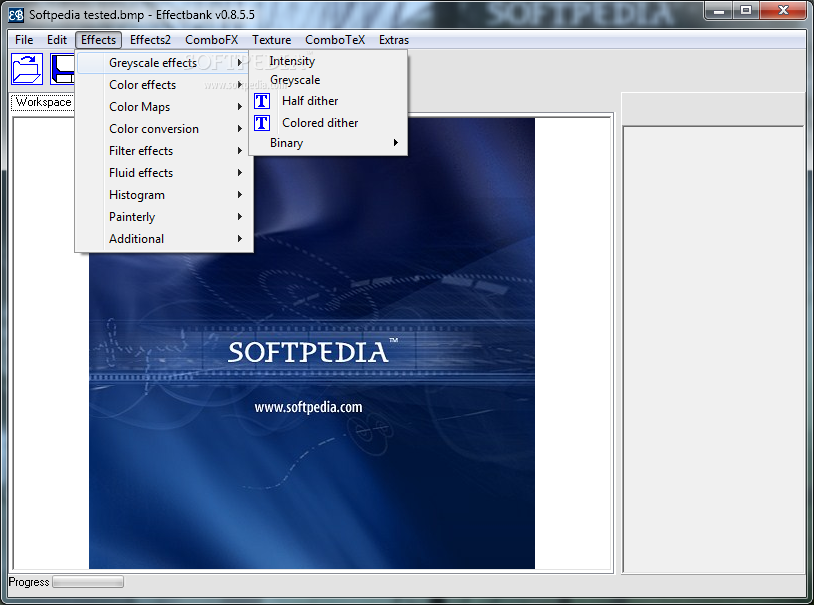Viewport: 814px width, 605px height.
Task: Click the T icon beside Colored dither
Action: (x=262, y=123)
